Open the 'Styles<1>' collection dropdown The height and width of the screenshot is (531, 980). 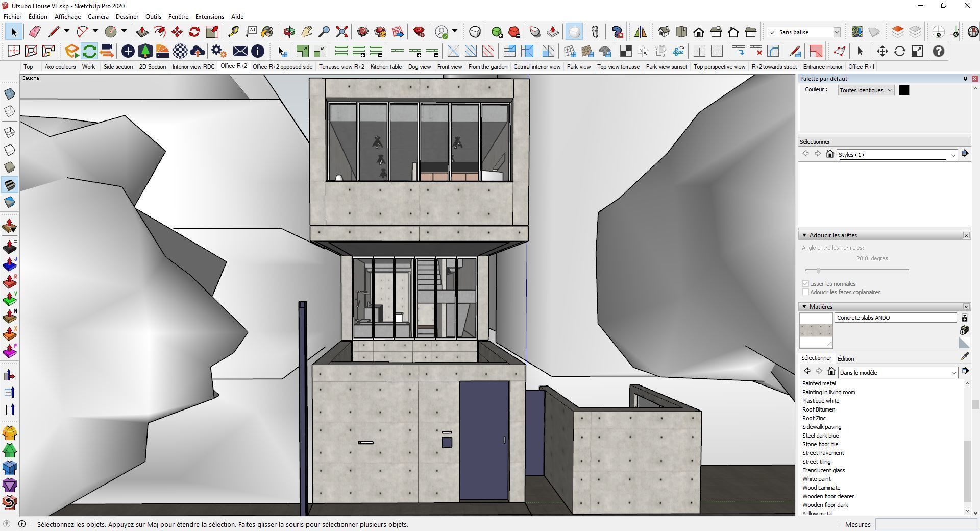897,155
